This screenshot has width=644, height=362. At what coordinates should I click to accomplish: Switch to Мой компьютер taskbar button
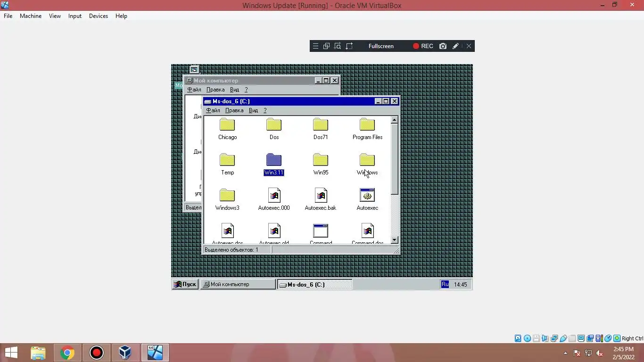[x=238, y=284]
